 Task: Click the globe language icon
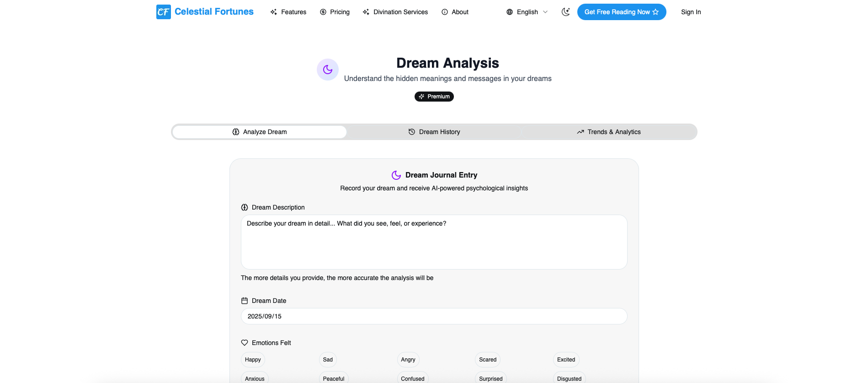pos(510,12)
